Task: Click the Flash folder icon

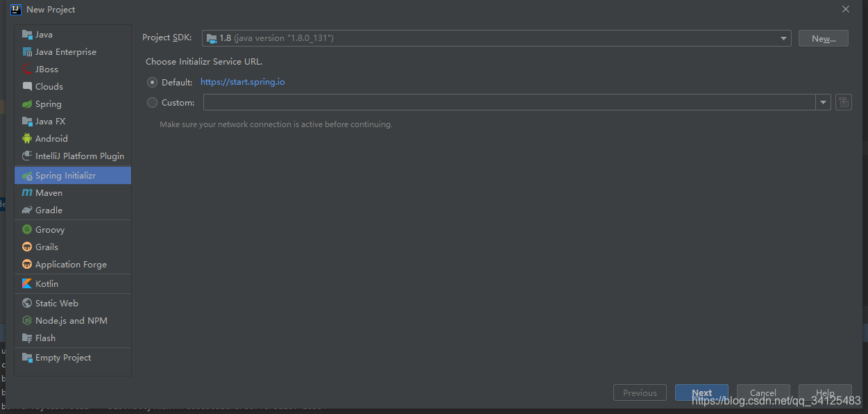Action: tap(27, 338)
